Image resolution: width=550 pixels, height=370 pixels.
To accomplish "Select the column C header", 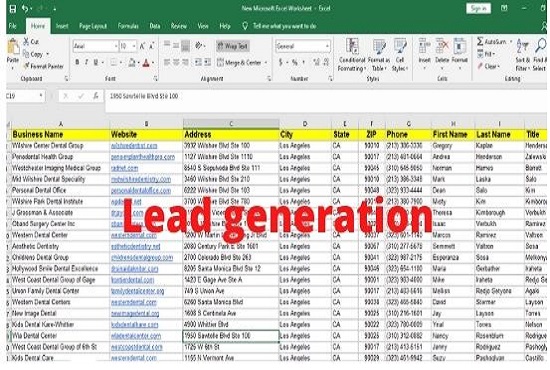I will tap(231, 124).
